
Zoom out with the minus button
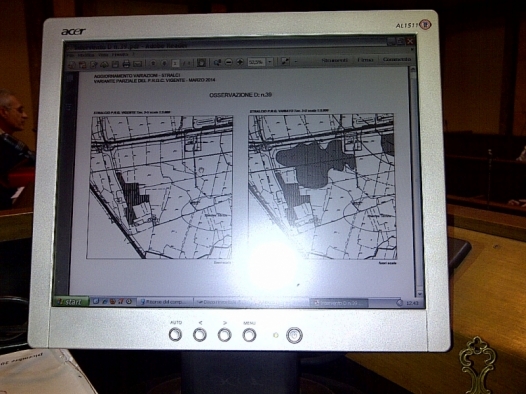pyautogui.click(x=228, y=62)
